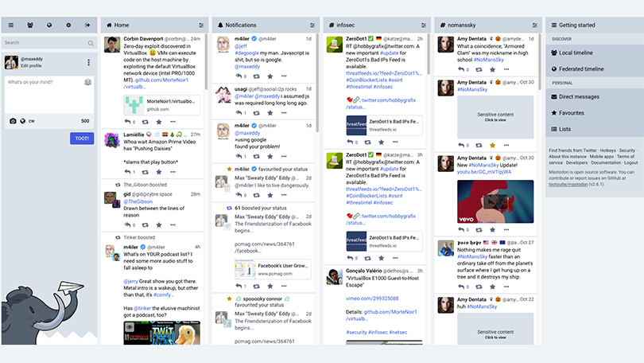Viewport: 644px width, 363px height.
Task: Boost Corbin Davenport's VirtualBox post
Action: 145,122
